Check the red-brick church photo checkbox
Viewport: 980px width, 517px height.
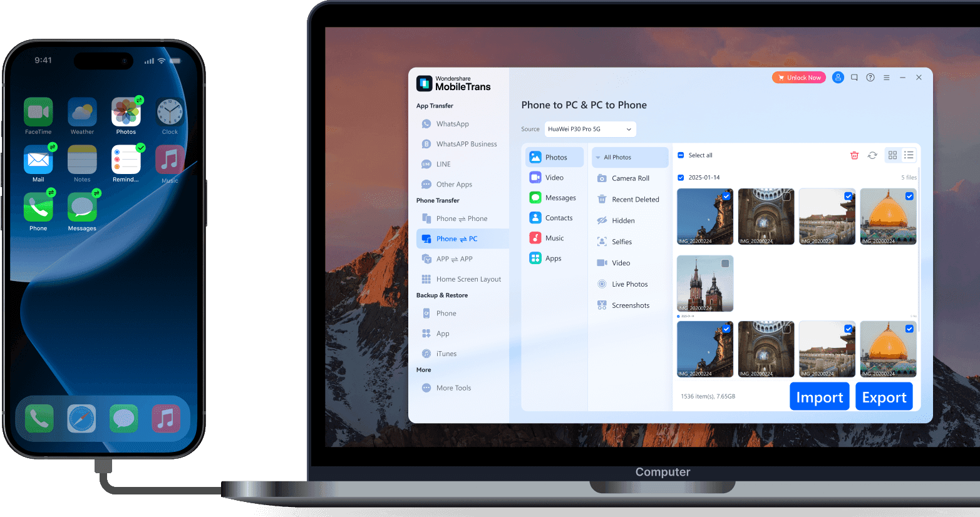coord(725,264)
